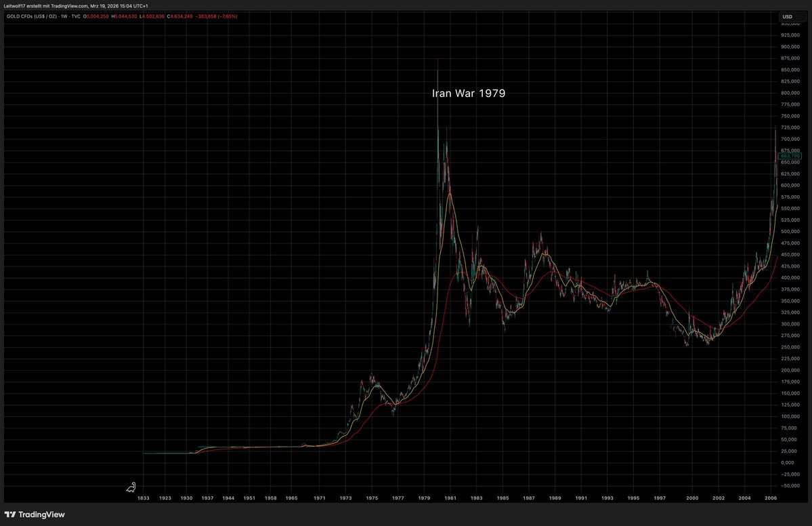Click the dinosaur watermark icon on the chart
The image size is (812, 526).
click(x=131, y=487)
